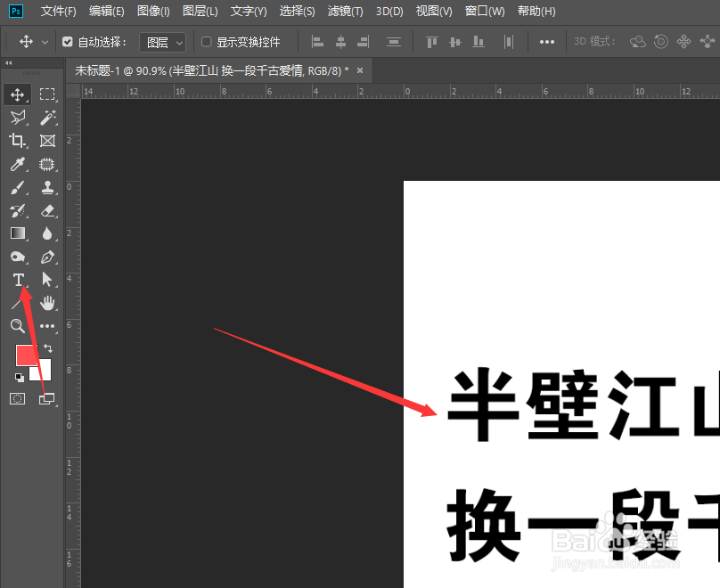Select the Pen tool

pyautogui.click(x=47, y=257)
